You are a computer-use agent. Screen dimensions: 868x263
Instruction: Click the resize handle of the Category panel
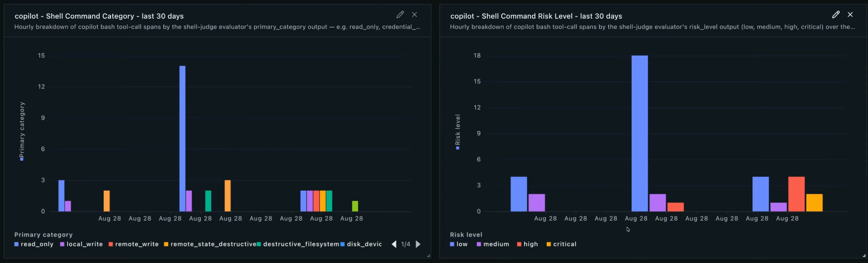[428, 255]
